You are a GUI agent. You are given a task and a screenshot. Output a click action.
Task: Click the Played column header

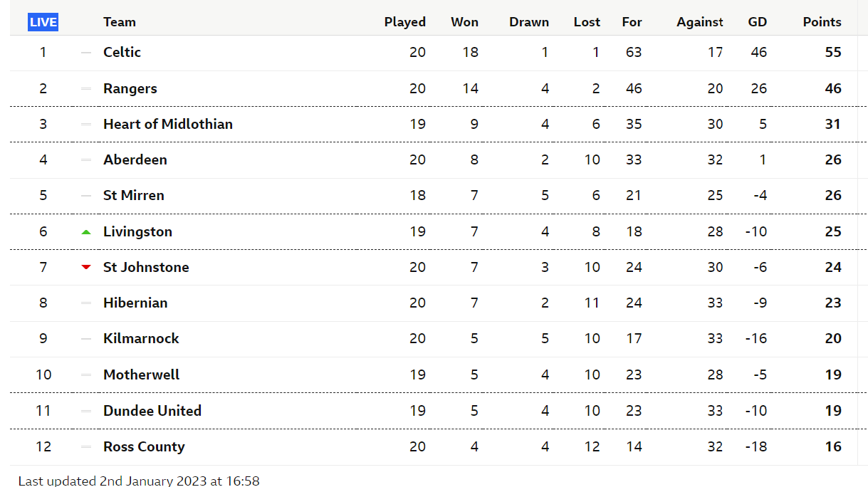click(x=404, y=22)
